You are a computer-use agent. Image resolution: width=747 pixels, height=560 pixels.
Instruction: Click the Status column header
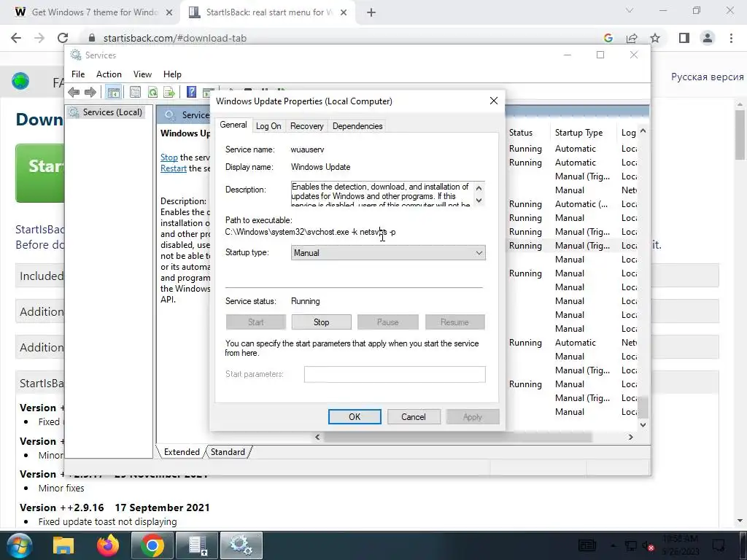[x=527, y=133]
